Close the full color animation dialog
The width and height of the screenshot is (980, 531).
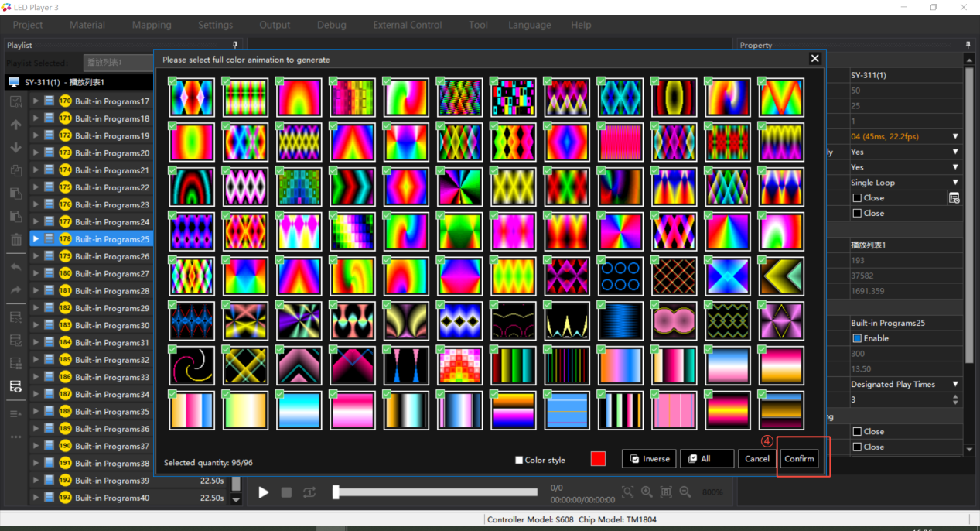click(x=814, y=59)
